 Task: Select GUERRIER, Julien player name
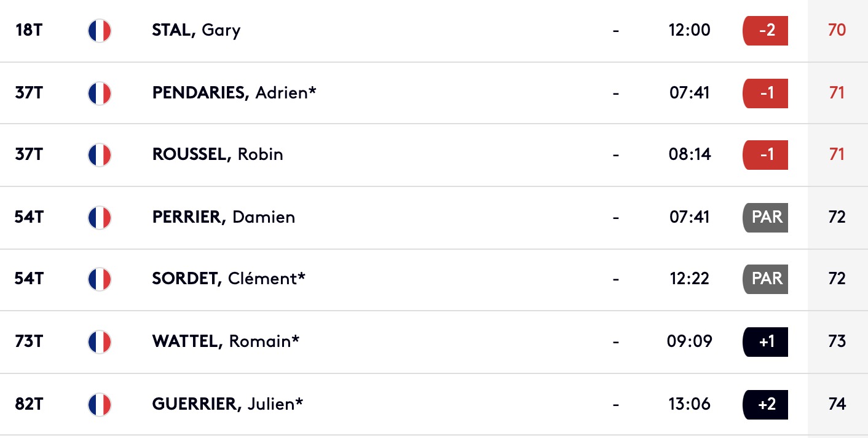228,404
